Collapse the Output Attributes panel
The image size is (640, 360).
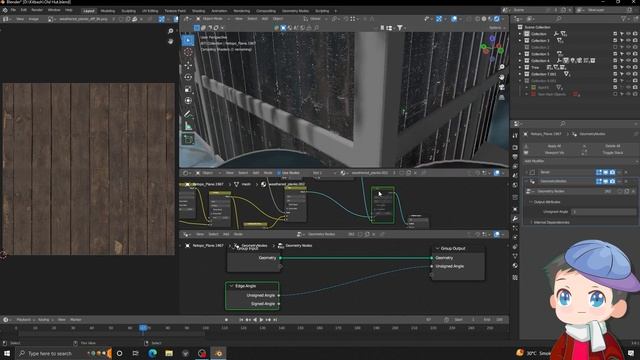tap(531, 202)
